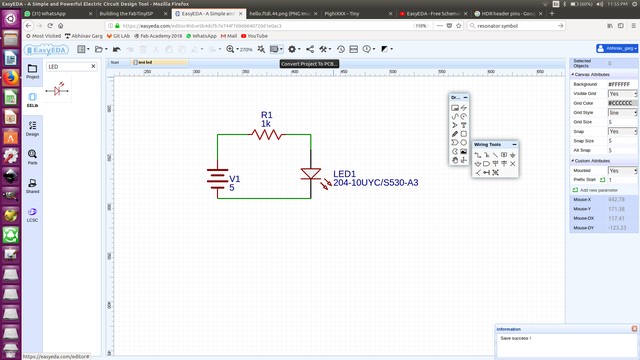
Task: Click the EasyEDA logo
Action: [46, 50]
